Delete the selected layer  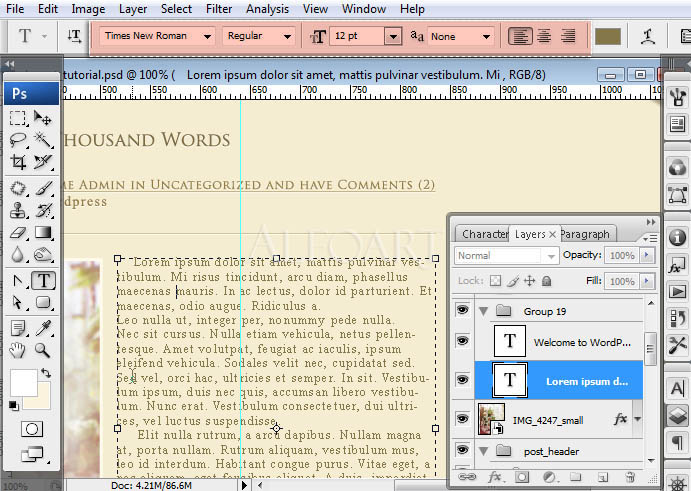[630, 477]
